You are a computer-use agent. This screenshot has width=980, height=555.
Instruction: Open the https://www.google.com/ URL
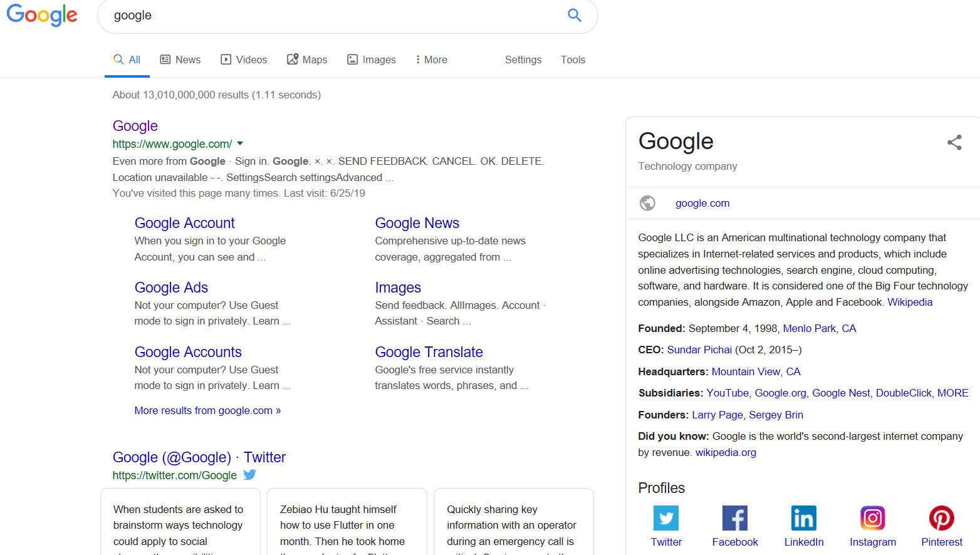[172, 143]
